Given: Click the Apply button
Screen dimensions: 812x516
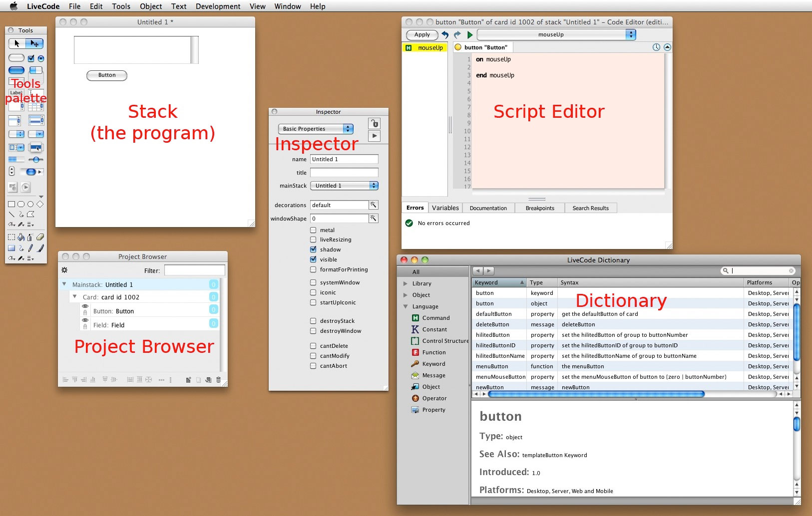Looking at the screenshot, I should (x=422, y=35).
